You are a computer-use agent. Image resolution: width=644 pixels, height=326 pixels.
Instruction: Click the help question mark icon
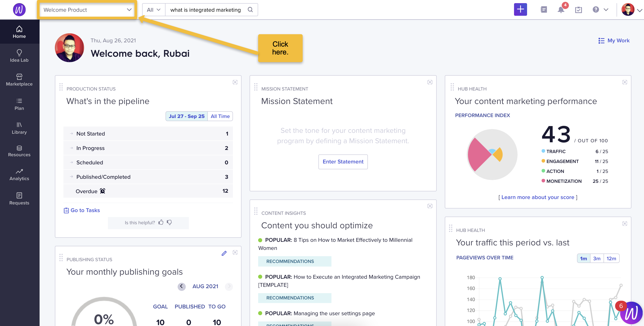click(596, 9)
